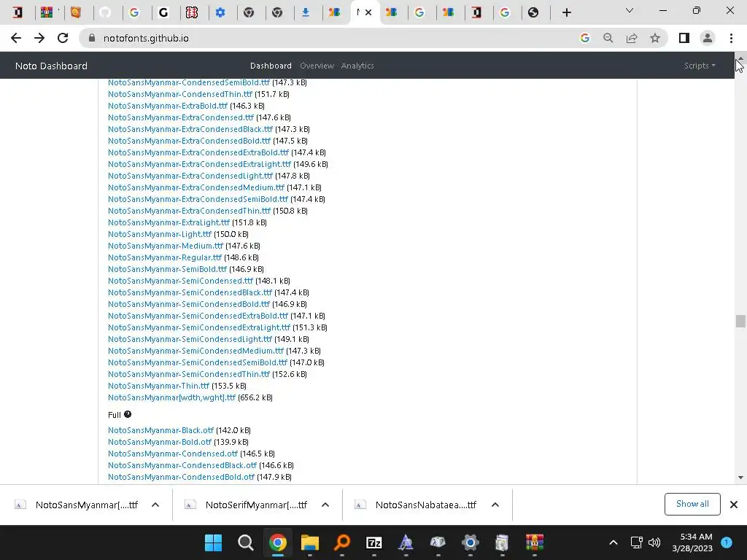Close the downloads bar
The height and width of the screenshot is (560, 747).
[734, 505]
